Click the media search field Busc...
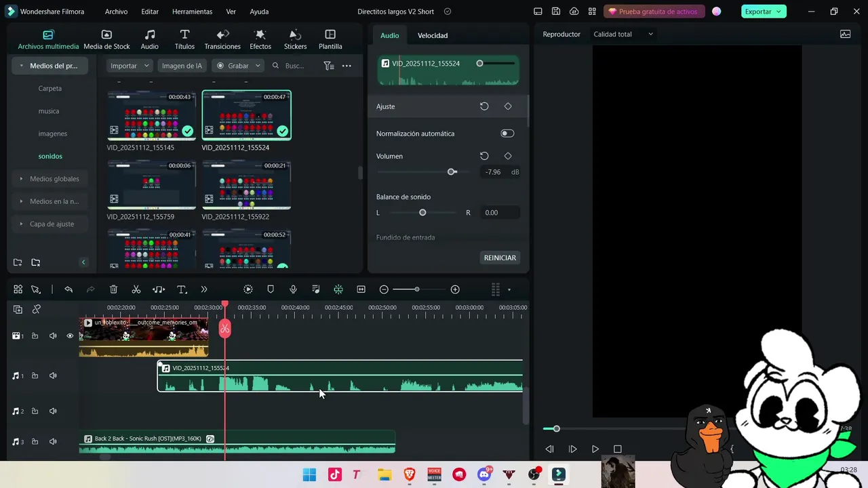Image resolution: width=868 pixels, height=488 pixels. tap(295, 66)
